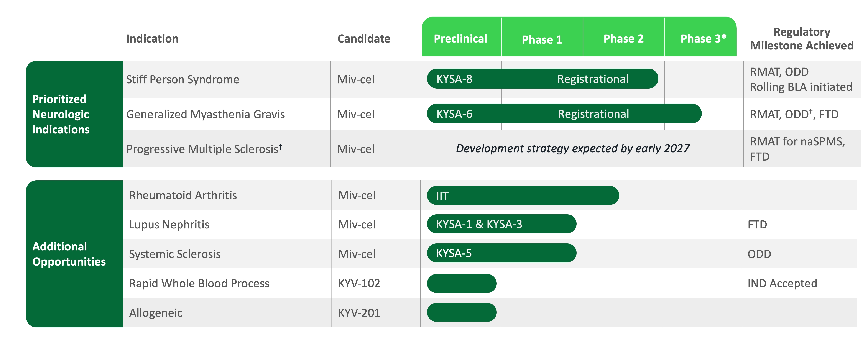Screen dimensions: 868x345
Task: Click the Stiff Person Syndrome indication
Action: click(183, 79)
